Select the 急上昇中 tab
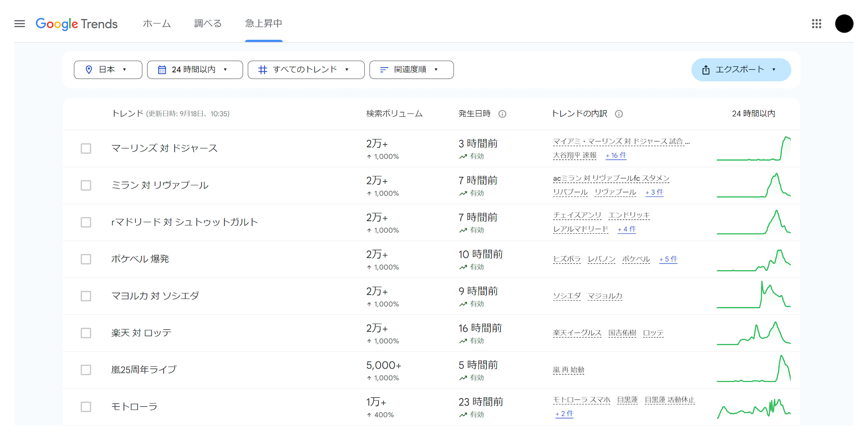This screenshot has width=868, height=440. tap(264, 24)
